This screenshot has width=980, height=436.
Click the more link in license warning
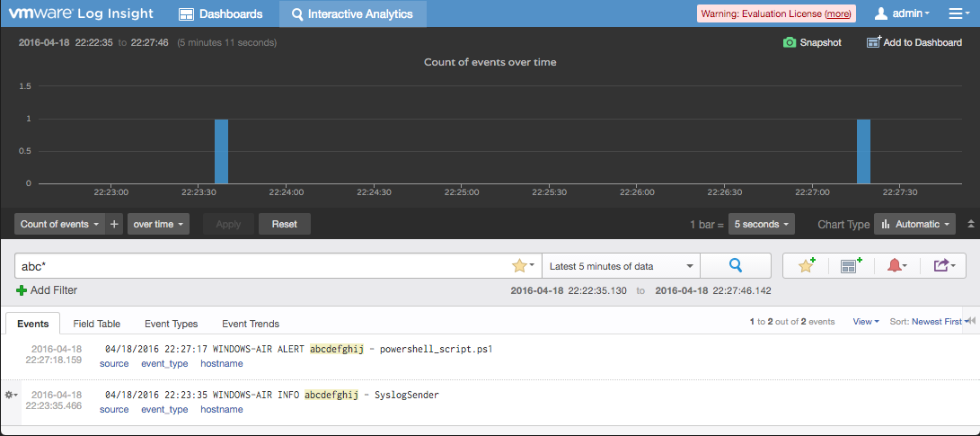837,14
